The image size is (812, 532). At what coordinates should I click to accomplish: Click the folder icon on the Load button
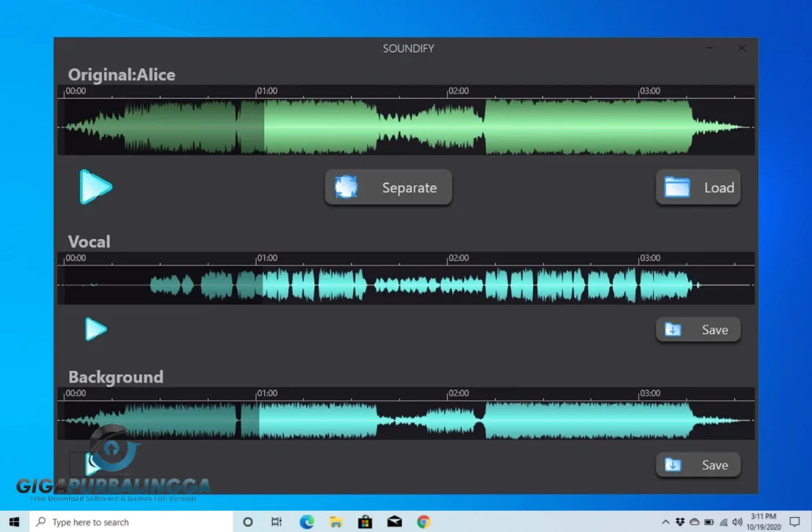tap(678, 187)
